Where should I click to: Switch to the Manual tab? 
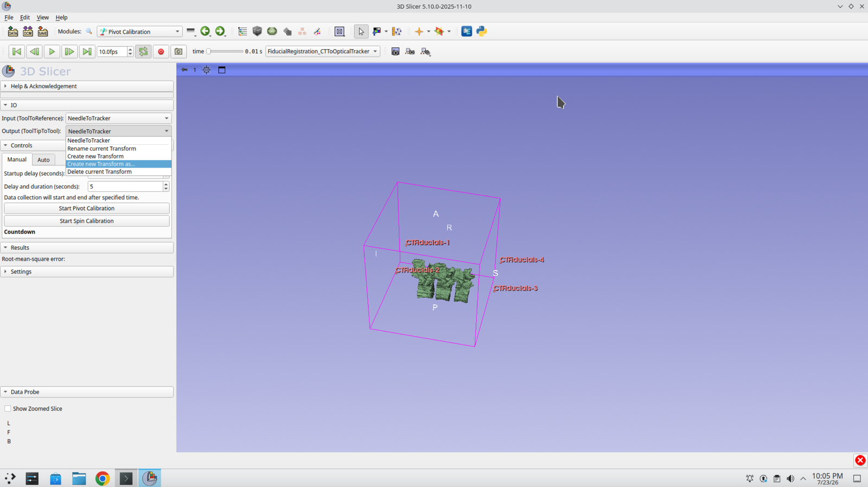[x=17, y=159]
